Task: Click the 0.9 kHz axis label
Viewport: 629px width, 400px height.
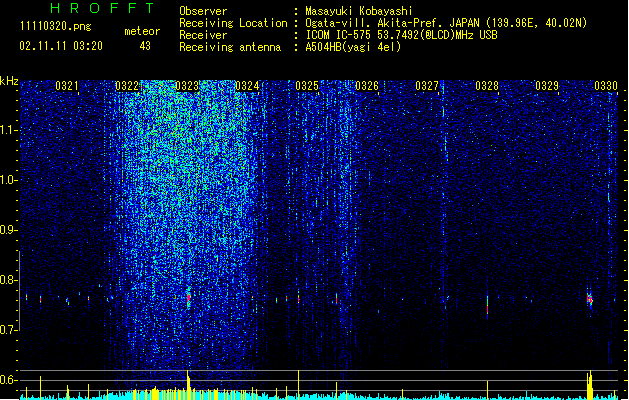Action: (x=8, y=230)
